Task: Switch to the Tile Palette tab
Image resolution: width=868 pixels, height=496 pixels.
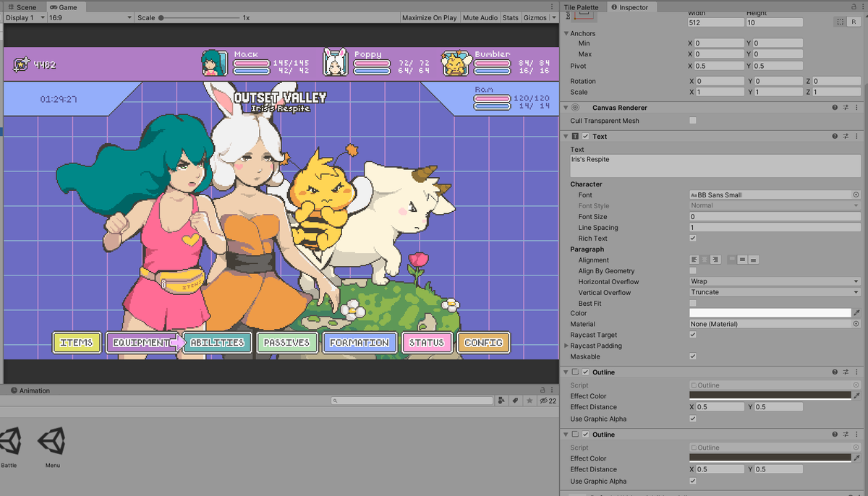Action: [582, 7]
